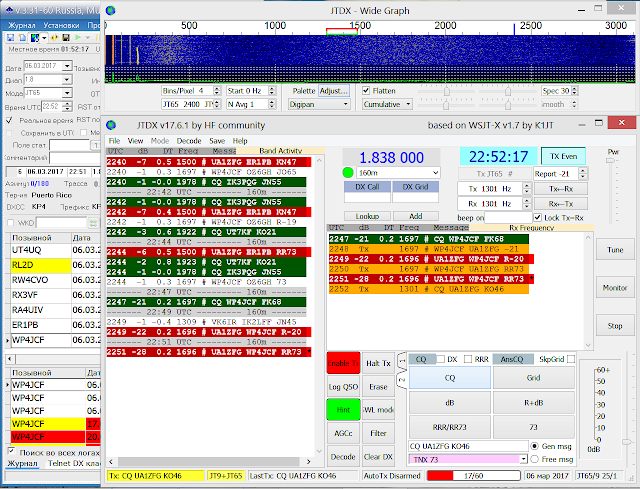
Task: Click the red Enable Tx button
Action: 343,363
